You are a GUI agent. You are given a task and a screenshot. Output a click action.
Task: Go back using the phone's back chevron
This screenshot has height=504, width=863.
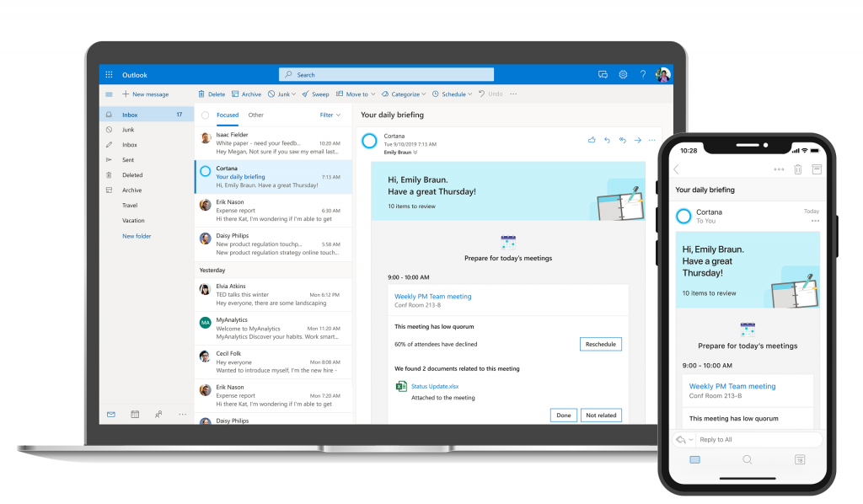click(x=677, y=169)
